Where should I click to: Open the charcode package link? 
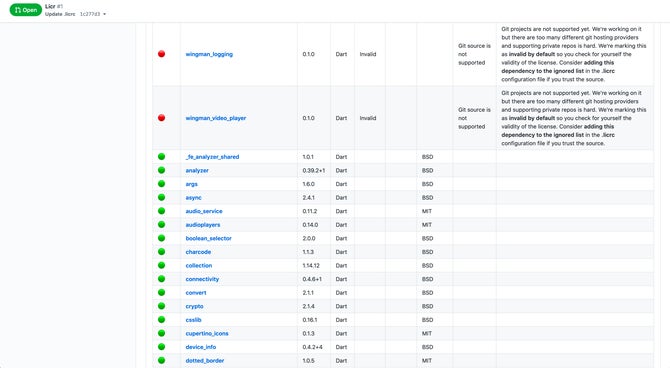(x=198, y=252)
